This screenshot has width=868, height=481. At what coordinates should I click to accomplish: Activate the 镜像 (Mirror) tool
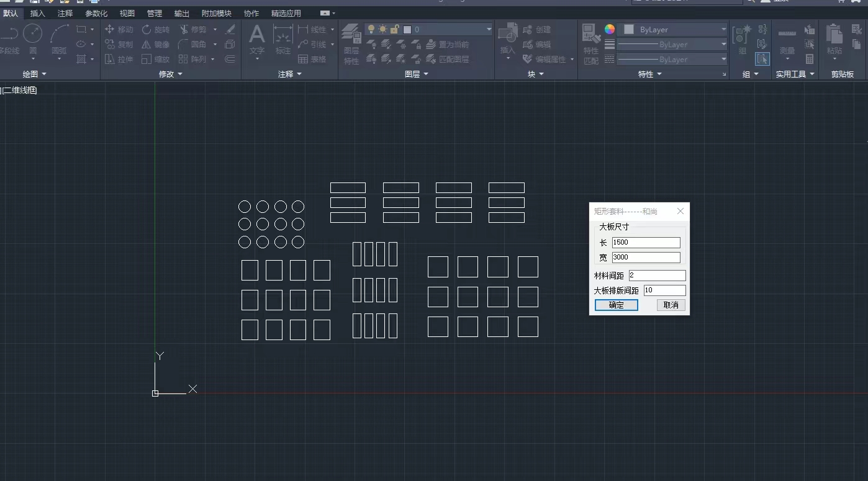click(x=155, y=44)
